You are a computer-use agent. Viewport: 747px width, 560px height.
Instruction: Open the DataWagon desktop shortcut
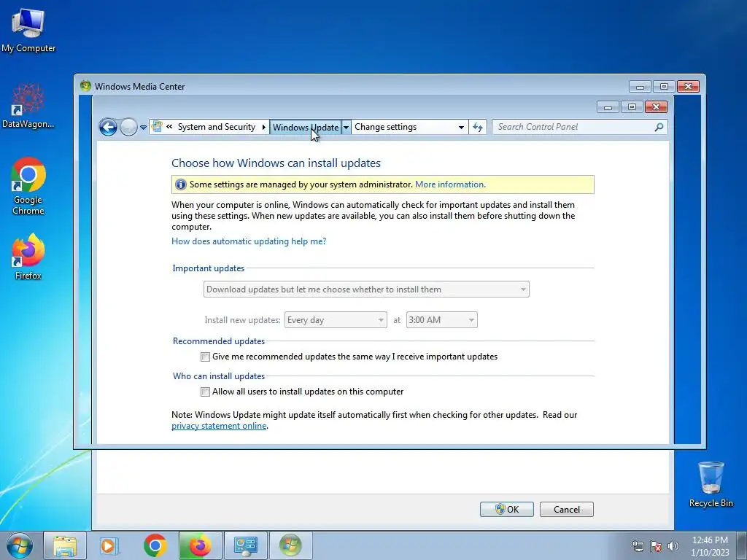(28, 106)
